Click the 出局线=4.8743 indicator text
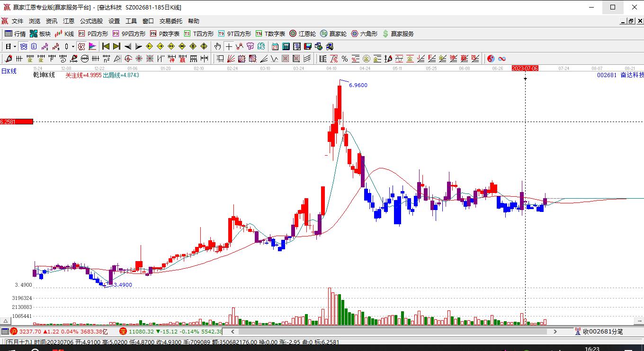 point(121,75)
